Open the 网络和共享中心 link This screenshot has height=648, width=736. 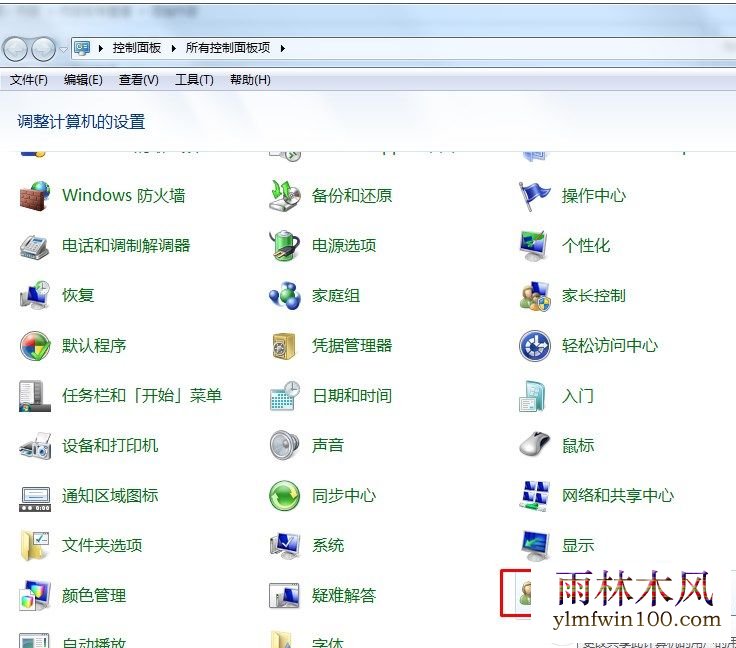(618, 496)
